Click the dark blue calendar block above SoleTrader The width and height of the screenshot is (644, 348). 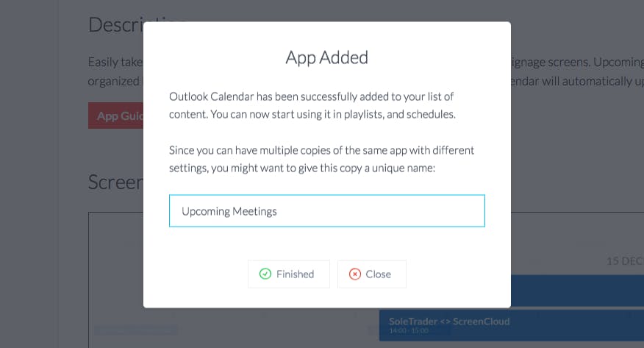click(x=577, y=291)
